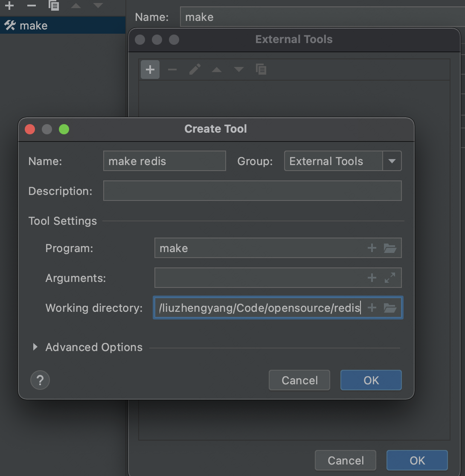Click into the Description field

[x=252, y=191]
